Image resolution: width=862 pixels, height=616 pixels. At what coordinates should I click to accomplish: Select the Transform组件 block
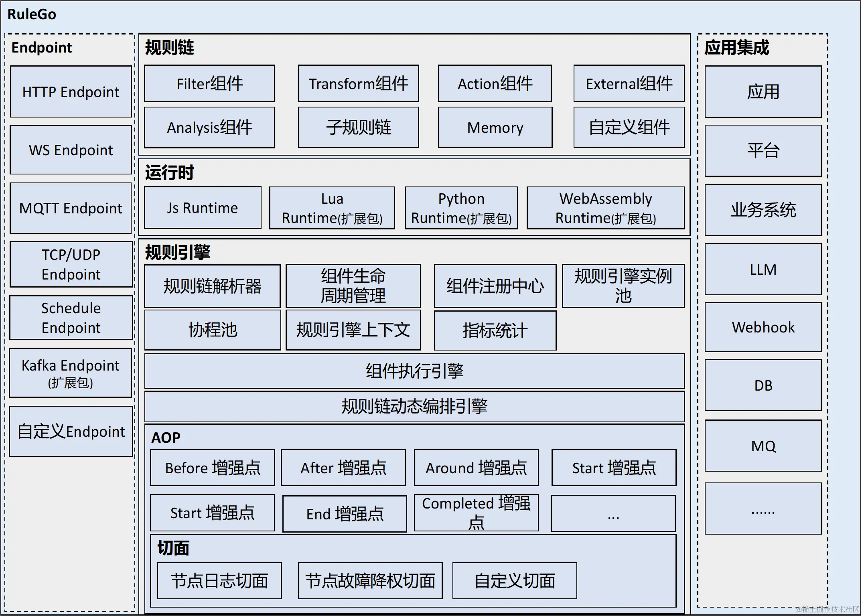point(358,84)
